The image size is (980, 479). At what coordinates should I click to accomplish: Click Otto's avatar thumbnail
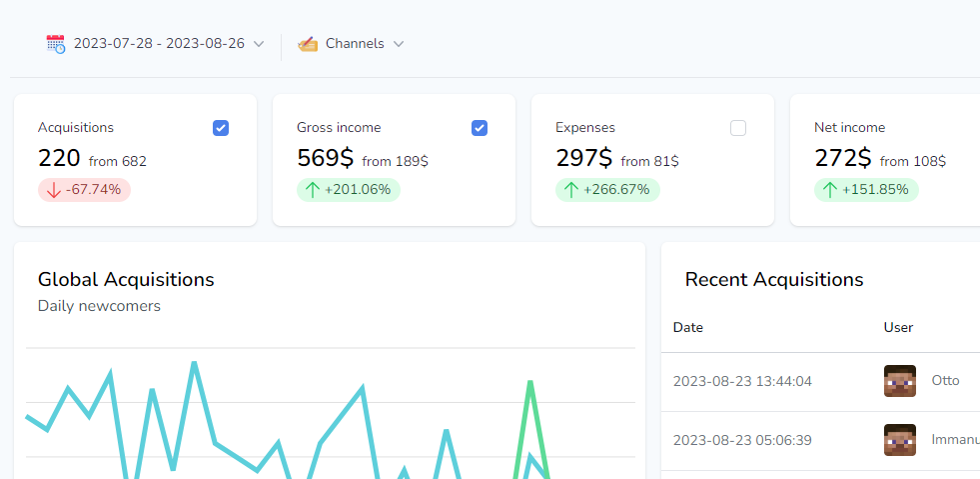[x=900, y=381]
